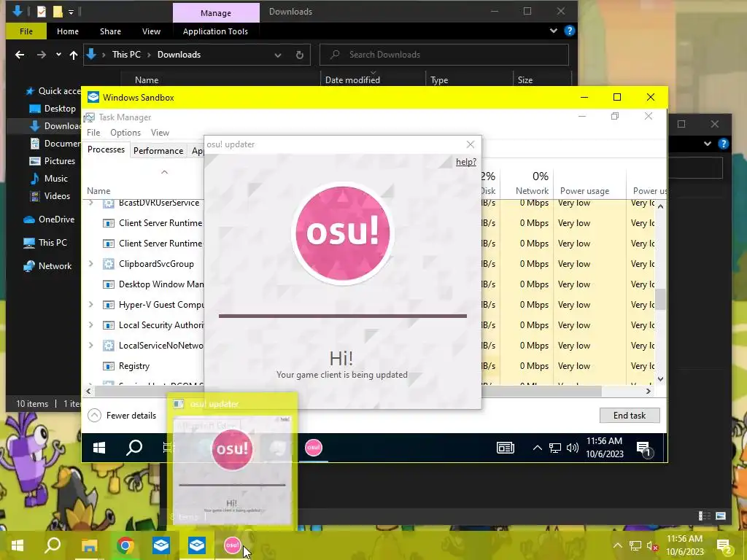Click the End task button
This screenshot has width=747, height=560.
click(630, 415)
